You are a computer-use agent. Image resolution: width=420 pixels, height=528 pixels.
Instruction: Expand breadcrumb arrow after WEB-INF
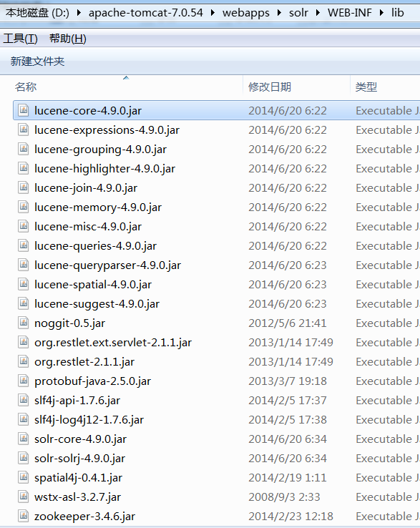pos(381,13)
